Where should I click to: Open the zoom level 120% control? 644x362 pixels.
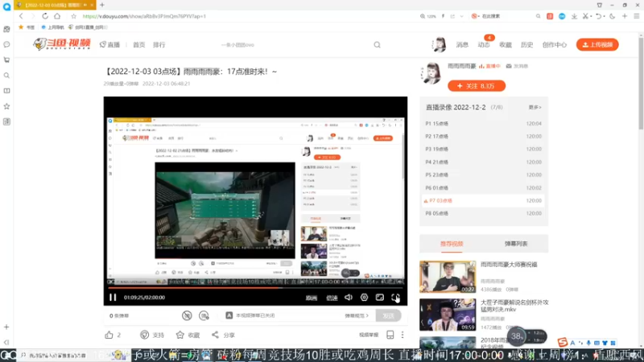point(428,16)
